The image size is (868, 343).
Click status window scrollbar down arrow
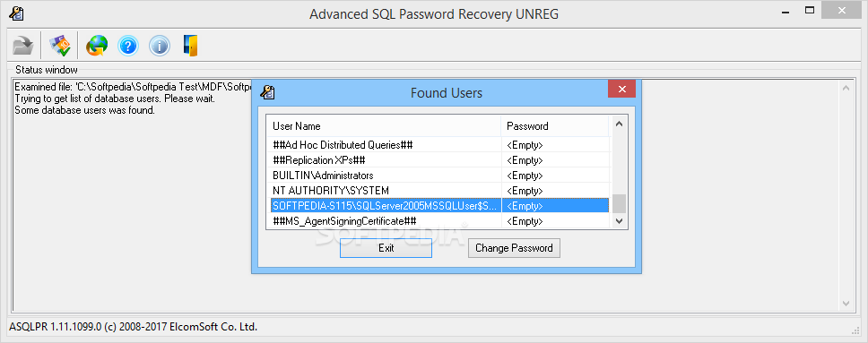846,304
